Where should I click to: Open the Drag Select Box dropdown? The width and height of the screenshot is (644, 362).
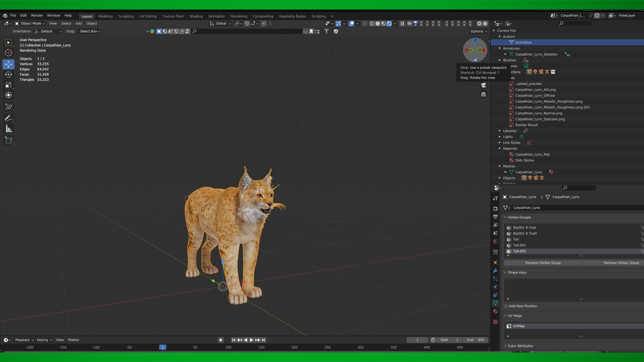(90, 31)
